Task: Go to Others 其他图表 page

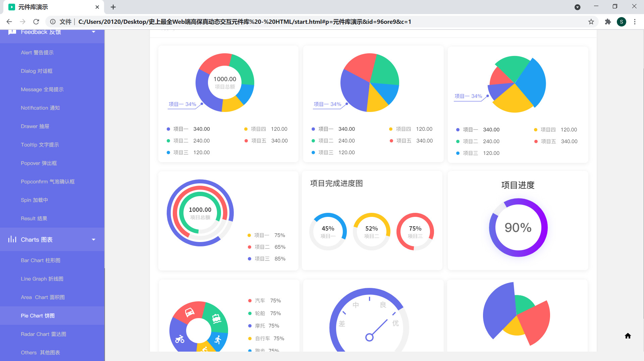Action: [40, 353]
